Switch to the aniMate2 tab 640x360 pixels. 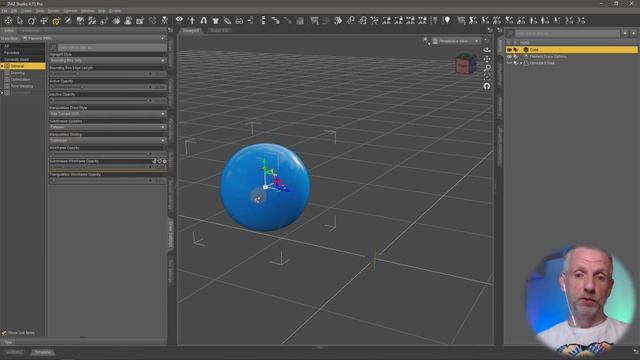point(15,352)
